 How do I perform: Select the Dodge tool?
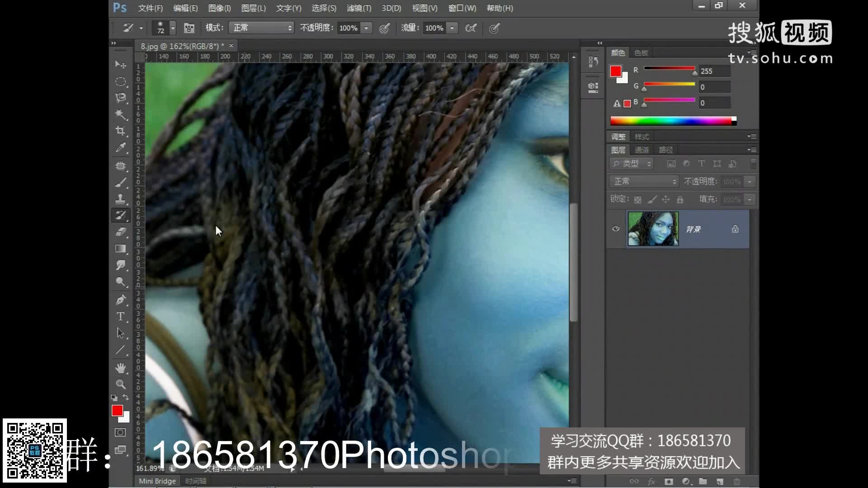120,282
